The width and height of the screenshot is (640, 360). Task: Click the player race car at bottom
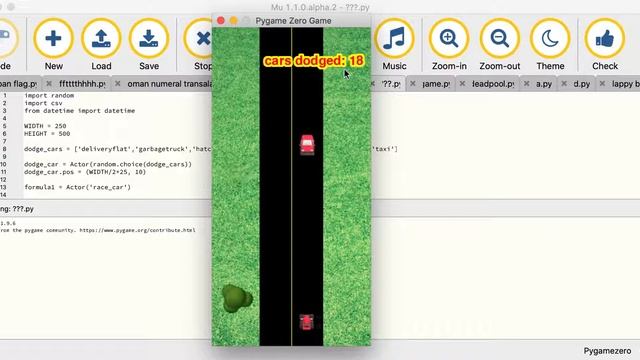tap(307, 322)
